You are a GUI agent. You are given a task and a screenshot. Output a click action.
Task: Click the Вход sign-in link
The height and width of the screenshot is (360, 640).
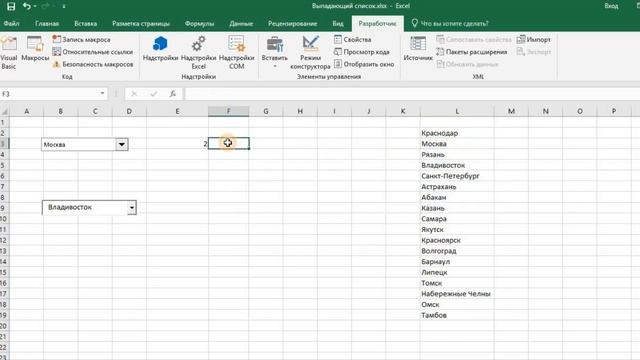click(x=611, y=6)
